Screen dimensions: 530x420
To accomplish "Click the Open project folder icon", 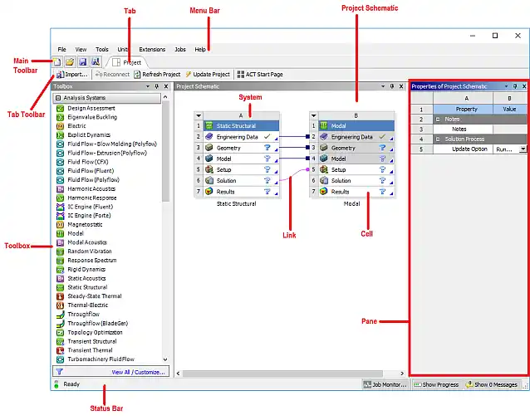I will (x=70, y=61).
